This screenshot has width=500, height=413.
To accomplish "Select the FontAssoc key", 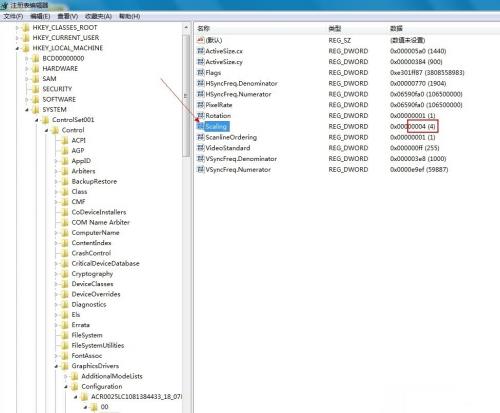I will click(x=87, y=356).
